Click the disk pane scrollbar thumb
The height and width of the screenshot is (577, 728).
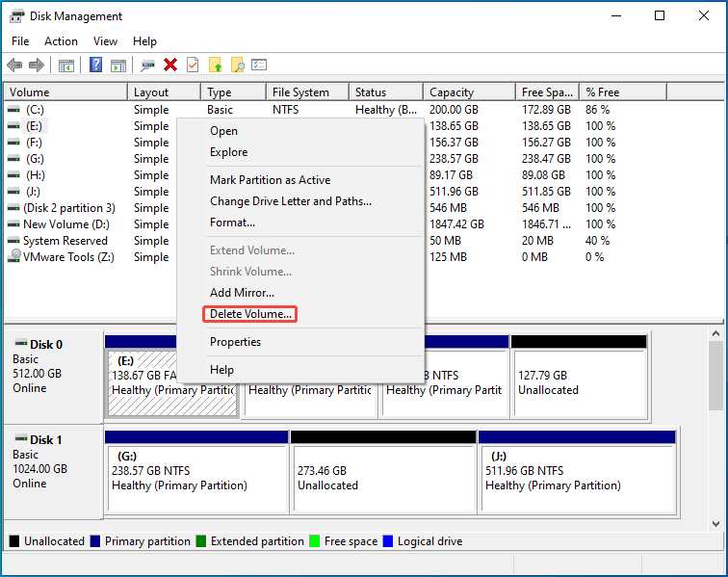point(715,376)
